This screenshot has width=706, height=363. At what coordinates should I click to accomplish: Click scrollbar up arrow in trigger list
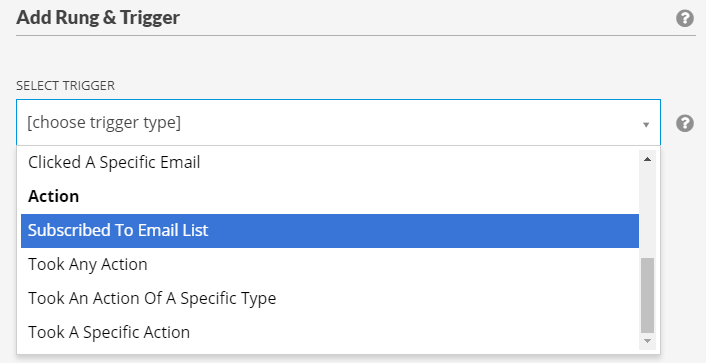pyautogui.click(x=647, y=159)
